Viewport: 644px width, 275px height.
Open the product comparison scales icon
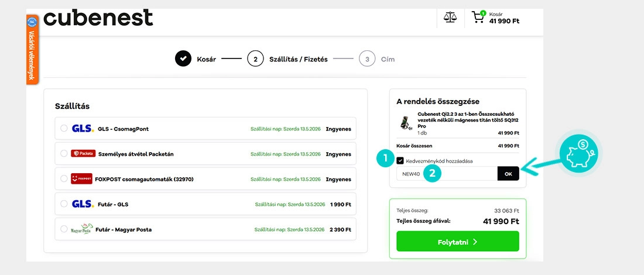(x=450, y=18)
